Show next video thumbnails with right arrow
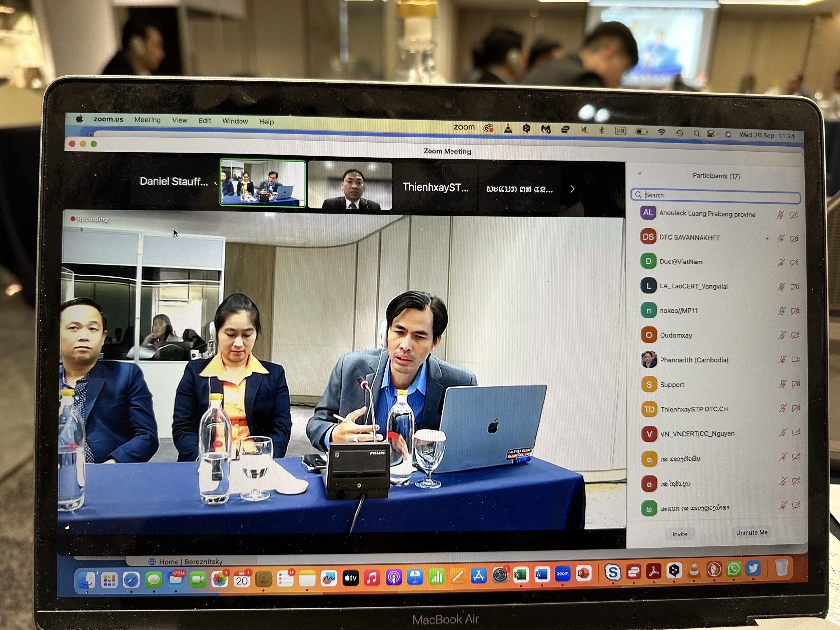This screenshot has height=630, width=840. 572,189
